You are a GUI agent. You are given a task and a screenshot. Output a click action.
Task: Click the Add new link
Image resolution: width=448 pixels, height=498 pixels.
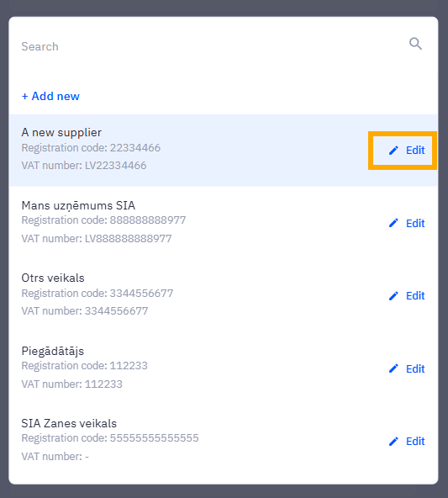coord(50,96)
